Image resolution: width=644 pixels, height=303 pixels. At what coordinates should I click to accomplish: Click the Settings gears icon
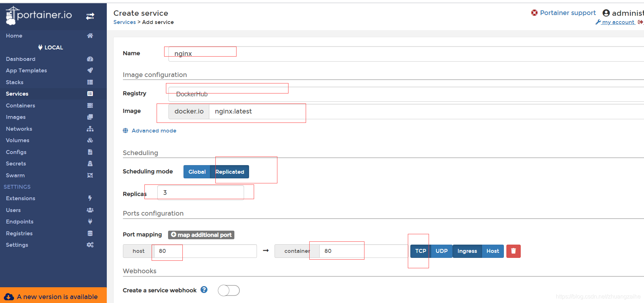90,245
